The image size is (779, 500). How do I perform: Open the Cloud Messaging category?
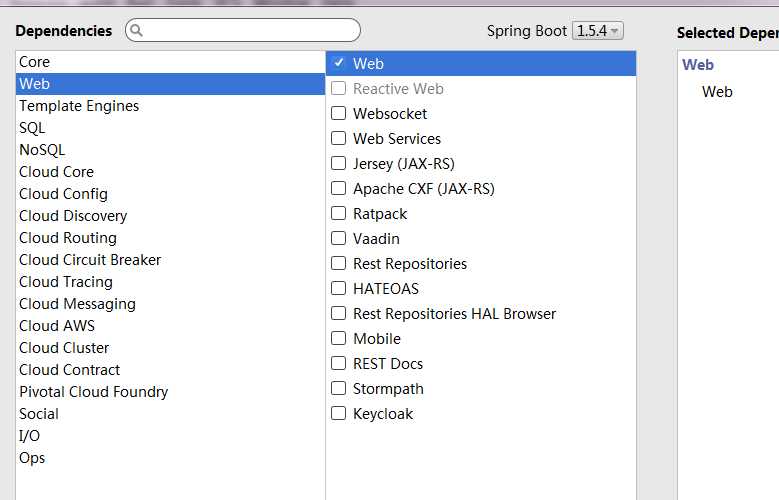tap(170, 304)
